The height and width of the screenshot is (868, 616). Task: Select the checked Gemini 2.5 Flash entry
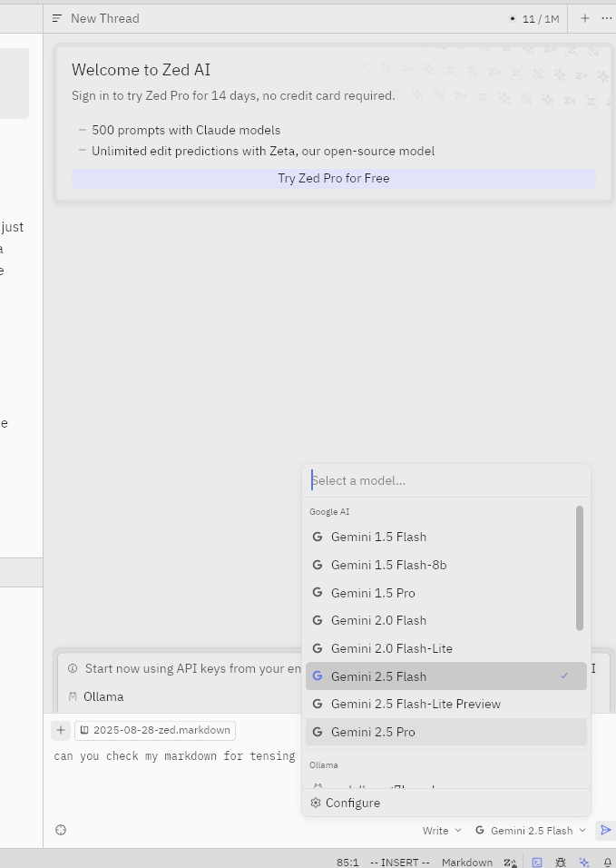(445, 676)
